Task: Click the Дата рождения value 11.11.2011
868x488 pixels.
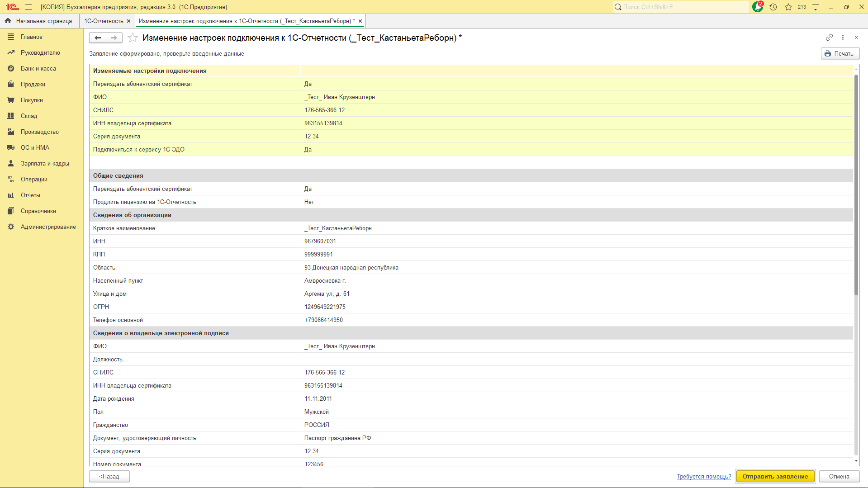Action: 318,398
